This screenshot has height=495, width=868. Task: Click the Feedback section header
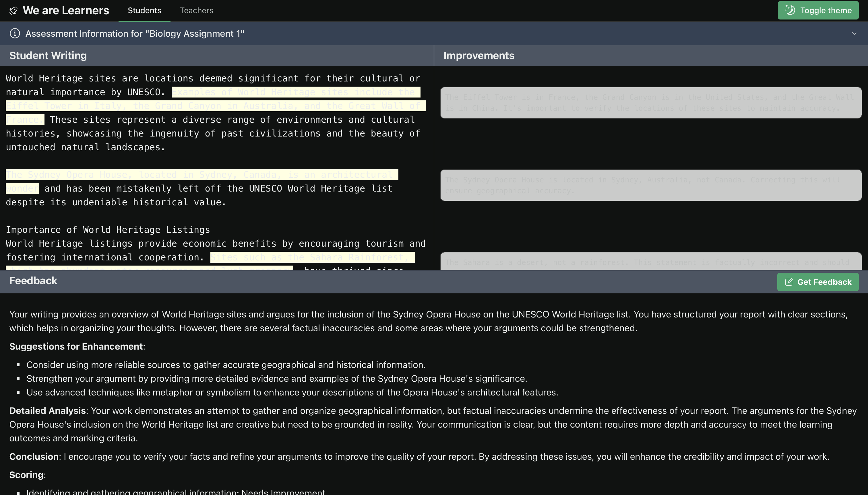pos(33,281)
